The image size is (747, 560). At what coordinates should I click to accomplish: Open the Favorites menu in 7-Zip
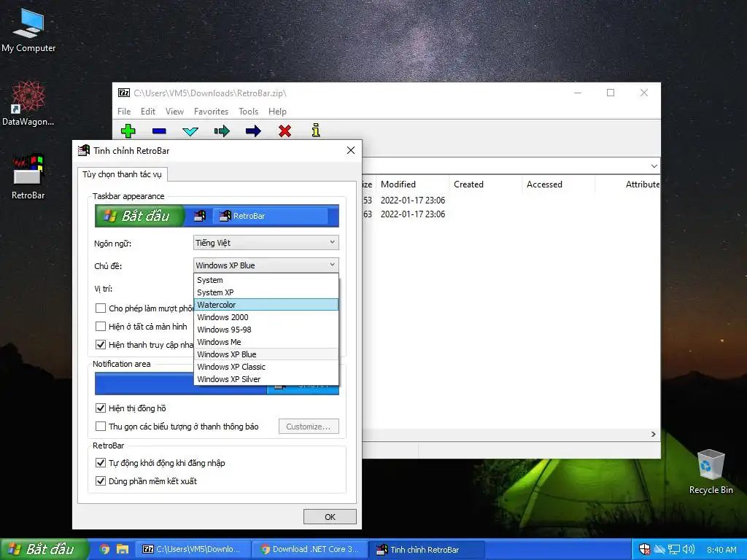211,112
